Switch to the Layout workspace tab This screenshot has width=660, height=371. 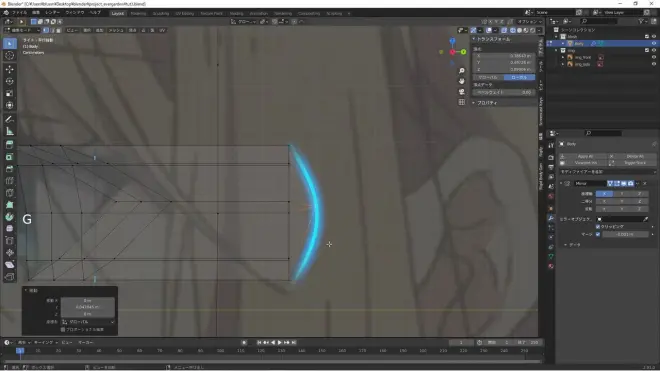pos(118,13)
